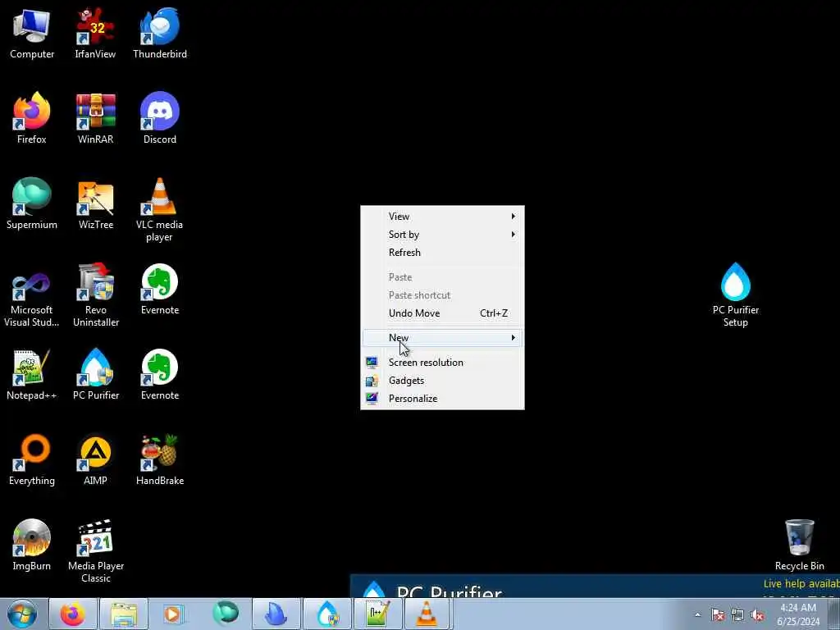Open the Action Center flag icon

[718, 615]
